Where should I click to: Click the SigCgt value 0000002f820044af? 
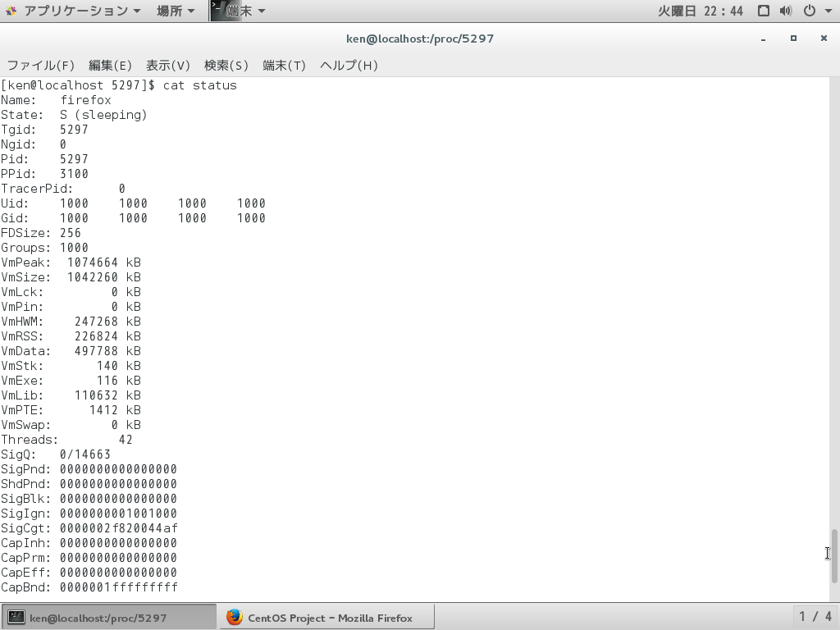coord(118,528)
